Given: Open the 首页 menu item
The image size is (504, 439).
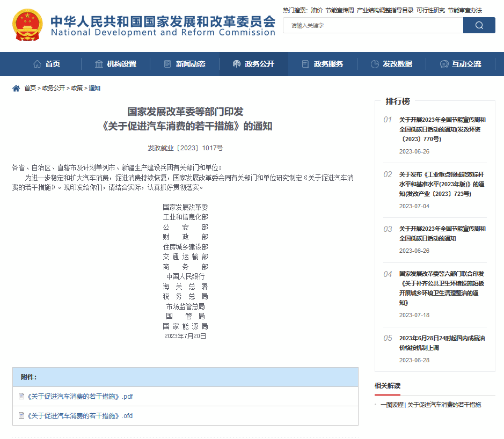Looking at the screenshot, I should click(47, 64).
